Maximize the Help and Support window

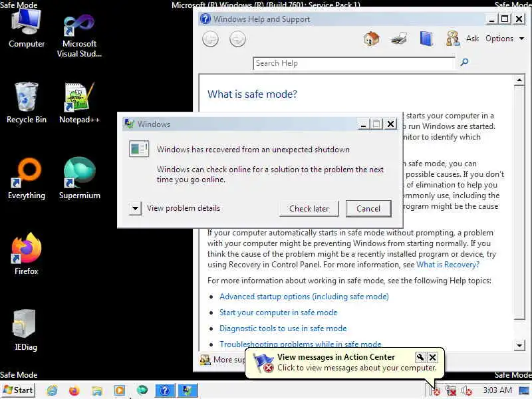(505, 19)
